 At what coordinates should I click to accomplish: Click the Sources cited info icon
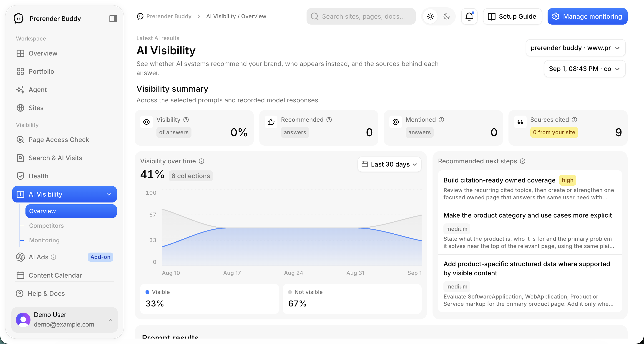[x=574, y=120]
